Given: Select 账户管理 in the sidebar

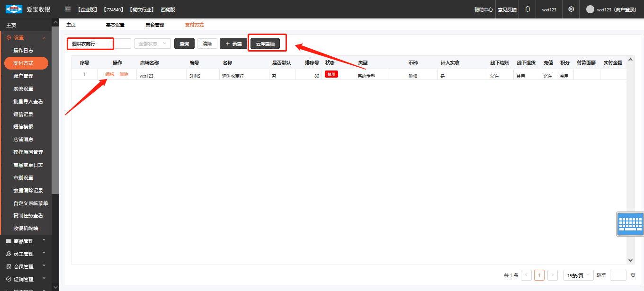Looking at the screenshot, I should (x=23, y=76).
